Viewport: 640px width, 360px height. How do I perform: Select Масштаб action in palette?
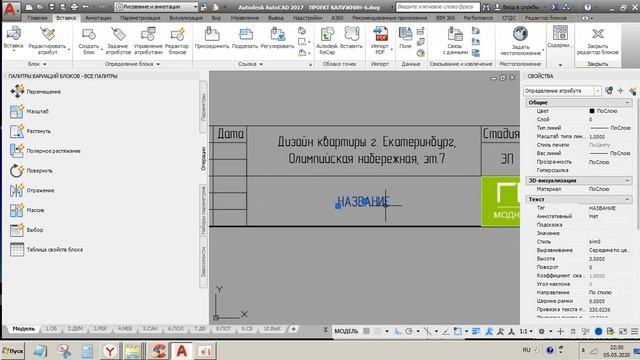tap(29, 111)
